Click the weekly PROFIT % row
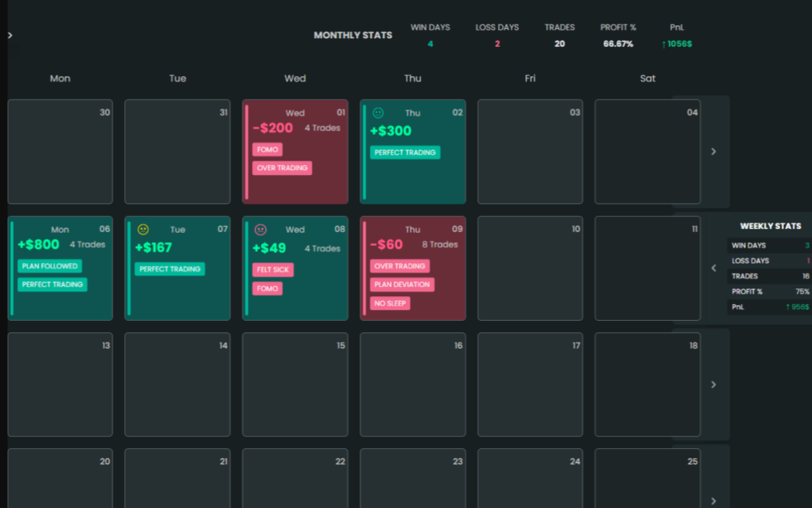 tap(769, 292)
